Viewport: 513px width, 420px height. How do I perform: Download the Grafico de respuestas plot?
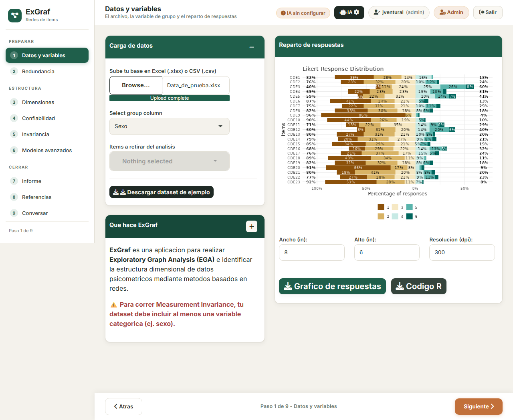point(332,286)
